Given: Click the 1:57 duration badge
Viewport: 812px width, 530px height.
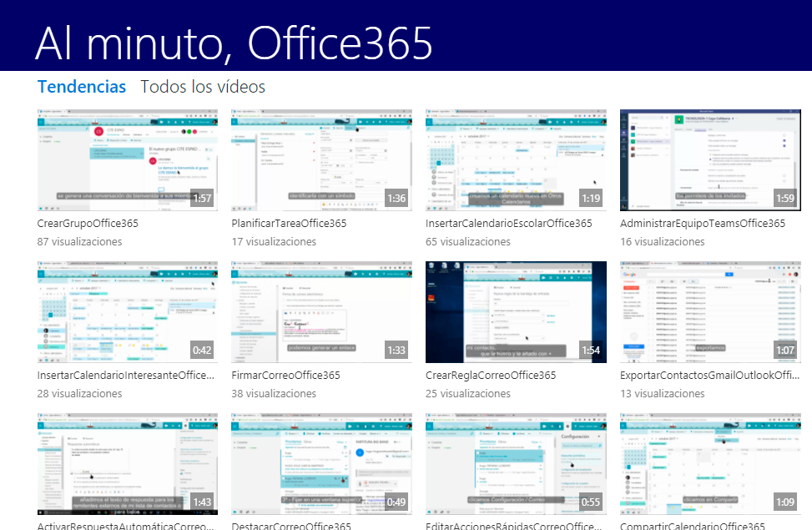Looking at the screenshot, I should (x=202, y=199).
